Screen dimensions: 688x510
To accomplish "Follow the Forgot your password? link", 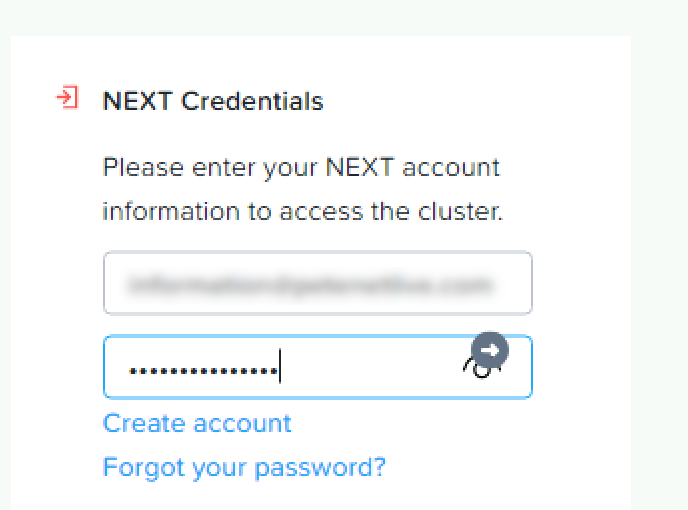I will tap(244, 467).
